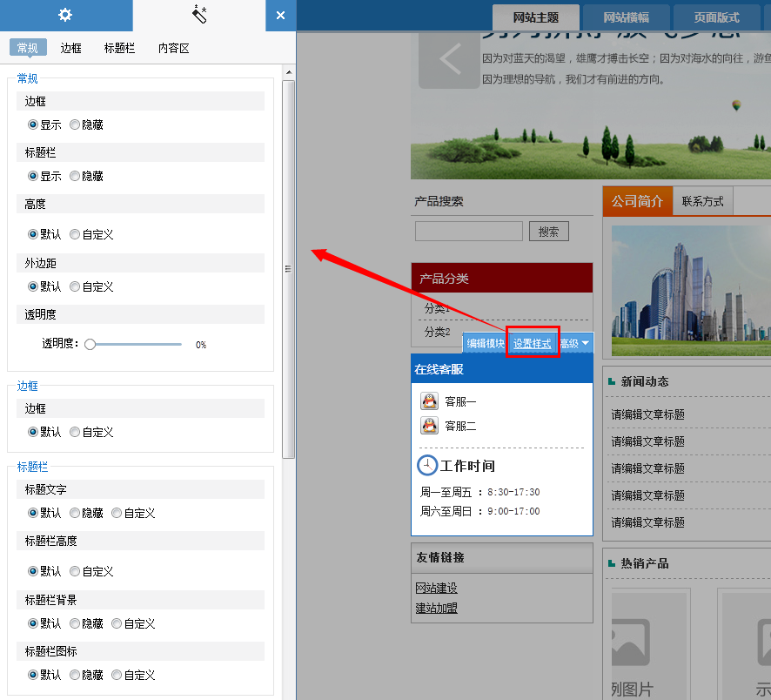Click the banner previous-slide arrow
The width and height of the screenshot is (771, 700).
[x=449, y=59]
